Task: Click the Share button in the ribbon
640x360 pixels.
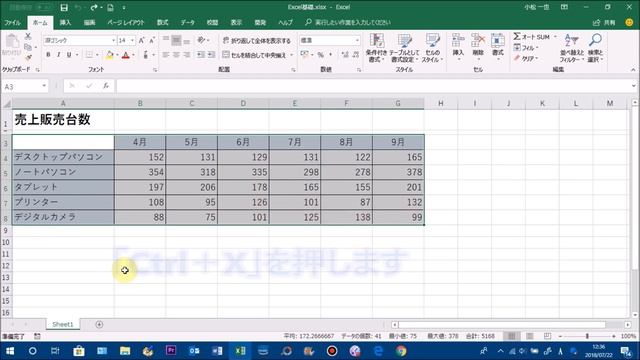Action: point(604,22)
